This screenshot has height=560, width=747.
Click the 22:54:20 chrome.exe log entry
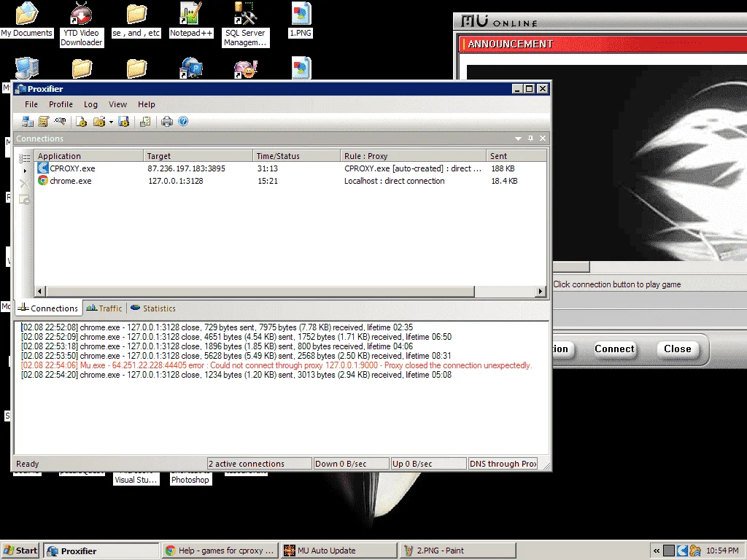pyautogui.click(x=236, y=375)
